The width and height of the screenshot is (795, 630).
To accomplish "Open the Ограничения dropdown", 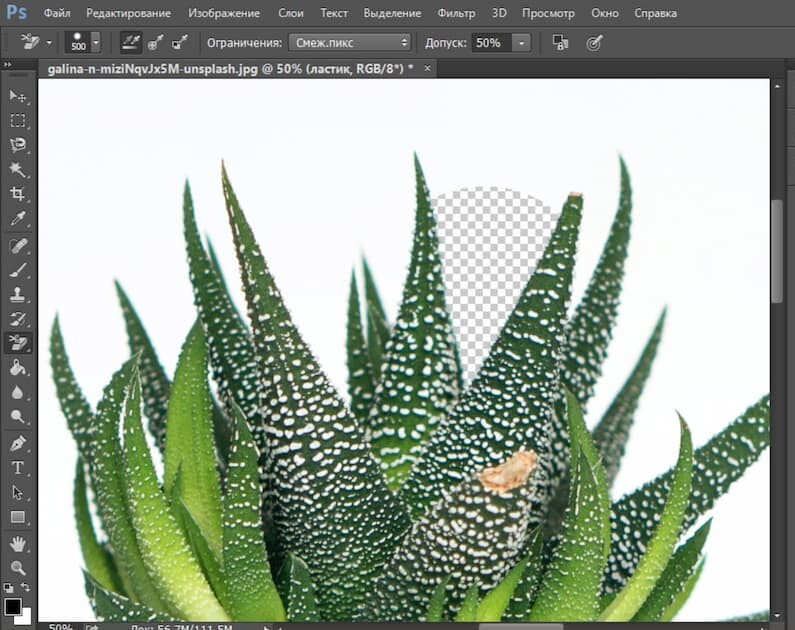I will coord(349,43).
